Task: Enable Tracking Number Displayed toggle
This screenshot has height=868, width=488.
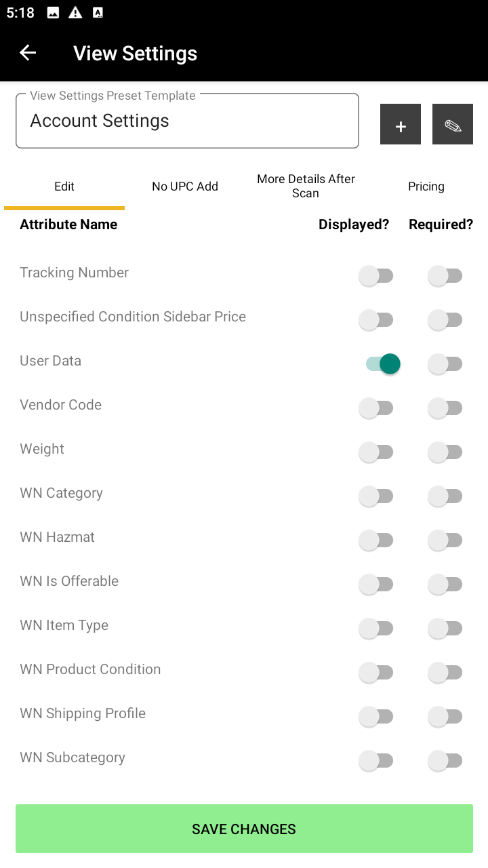Action: 376,276
